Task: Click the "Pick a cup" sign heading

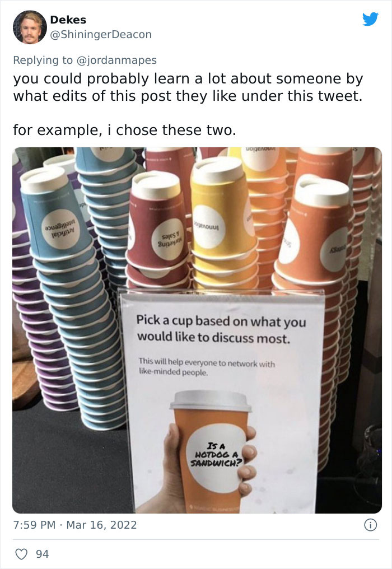Action: point(221,329)
